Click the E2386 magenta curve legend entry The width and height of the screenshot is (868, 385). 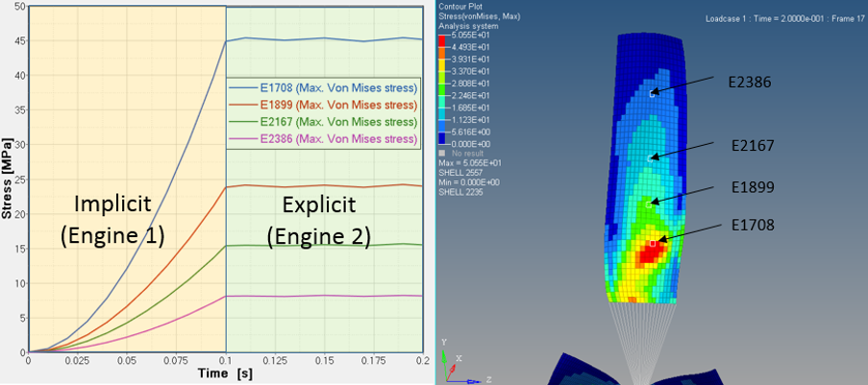tap(323, 140)
